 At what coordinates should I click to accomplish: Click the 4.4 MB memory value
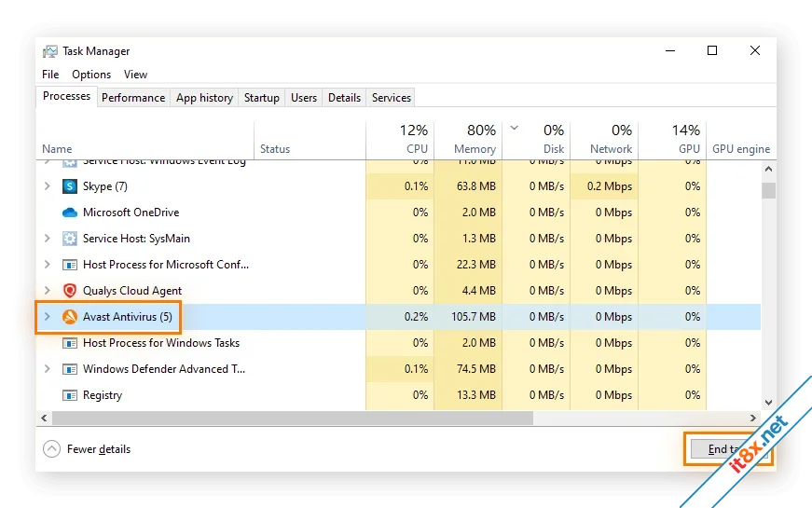pos(478,291)
